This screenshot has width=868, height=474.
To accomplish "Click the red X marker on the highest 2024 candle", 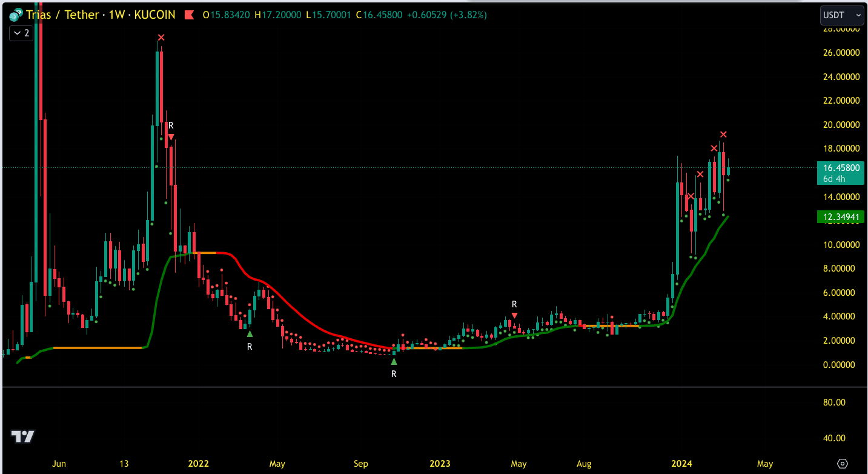I will tap(723, 135).
